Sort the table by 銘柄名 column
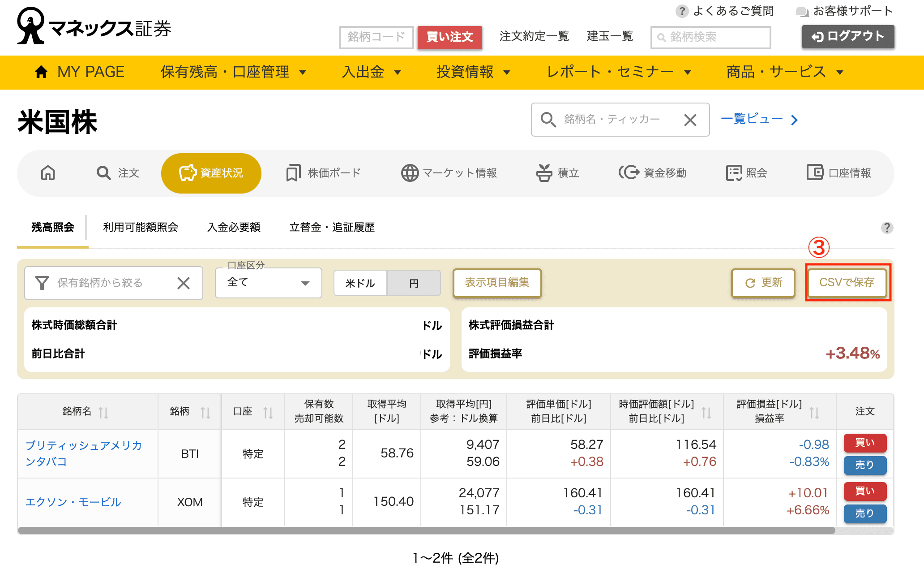Image resolution: width=924 pixels, height=569 pixels. (x=103, y=412)
